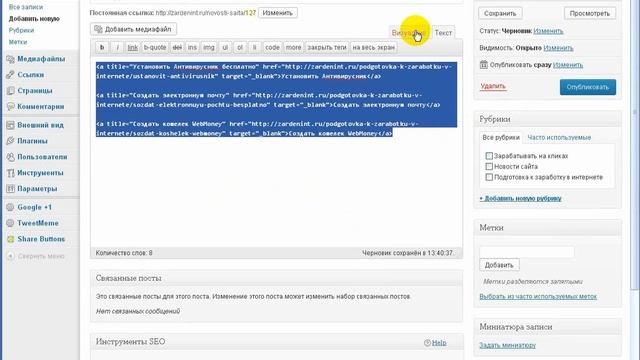Viewport: 640px width, 360px height.
Task: Select the Все рубрики tab
Action: (x=501, y=138)
